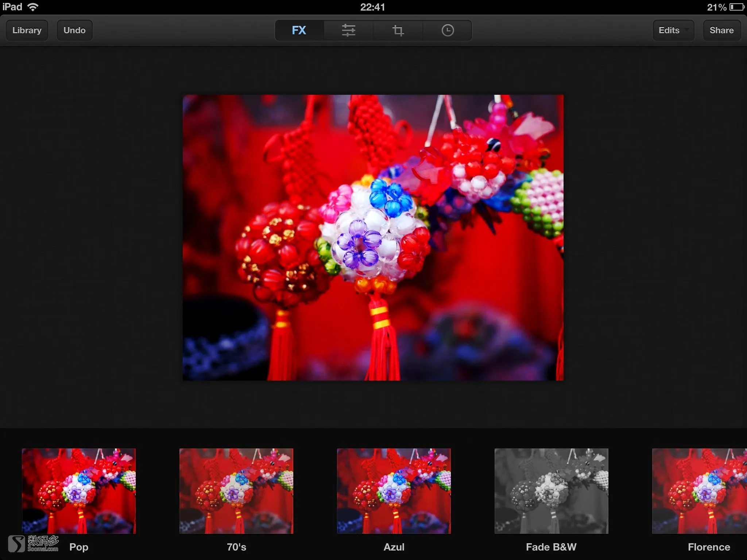Viewport: 747px width, 560px height.
Task: Tap the Undo button
Action: coord(74,30)
